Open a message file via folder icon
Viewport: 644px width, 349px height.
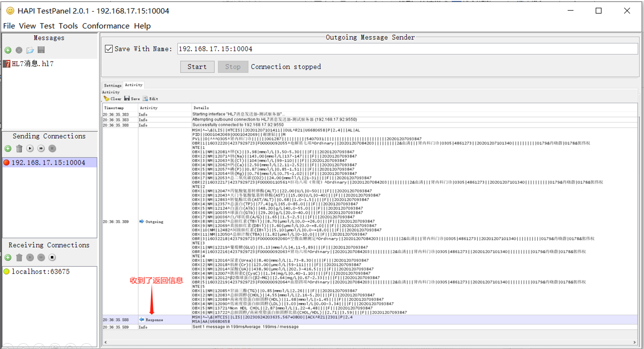click(x=30, y=50)
